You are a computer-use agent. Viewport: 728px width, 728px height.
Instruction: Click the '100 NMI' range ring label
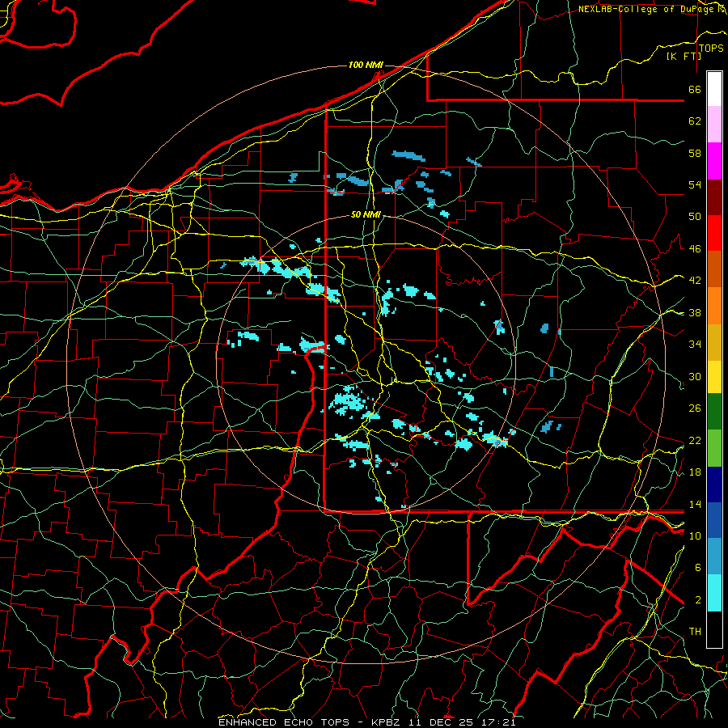pos(366,65)
